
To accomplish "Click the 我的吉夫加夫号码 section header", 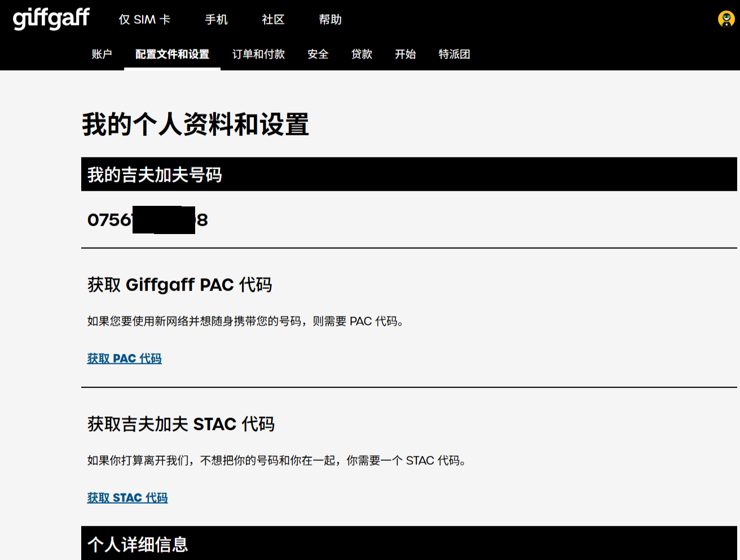I will click(x=409, y=174).
